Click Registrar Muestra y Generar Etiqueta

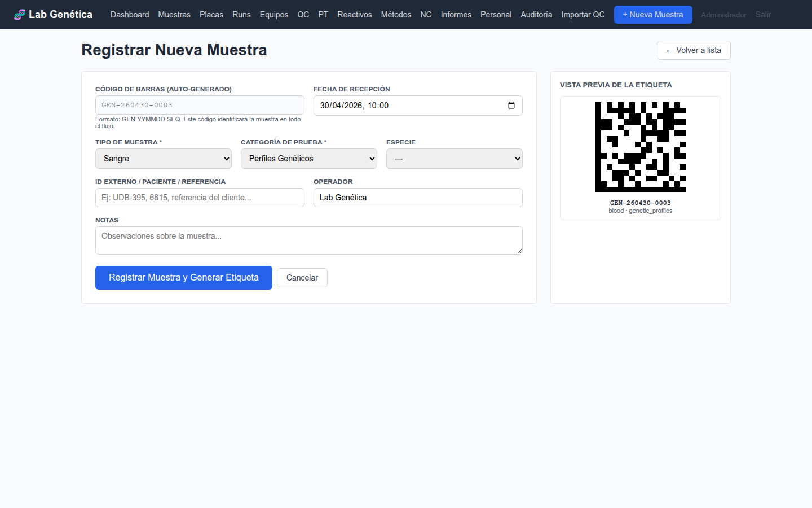coord(184,278)
